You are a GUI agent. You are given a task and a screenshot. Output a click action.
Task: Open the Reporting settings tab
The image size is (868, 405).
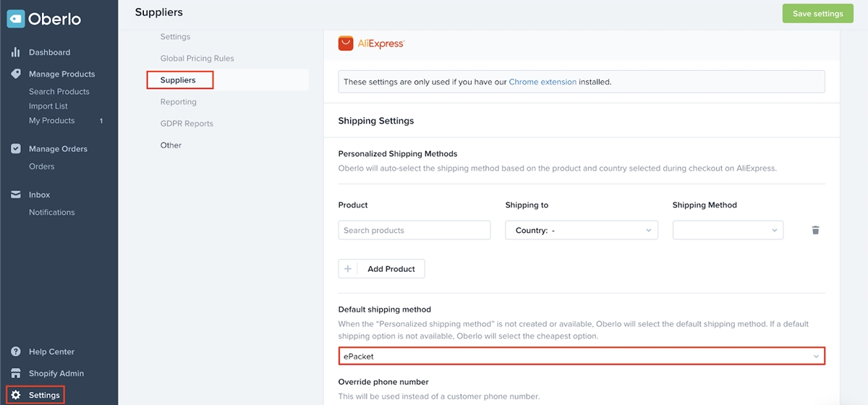179,101
